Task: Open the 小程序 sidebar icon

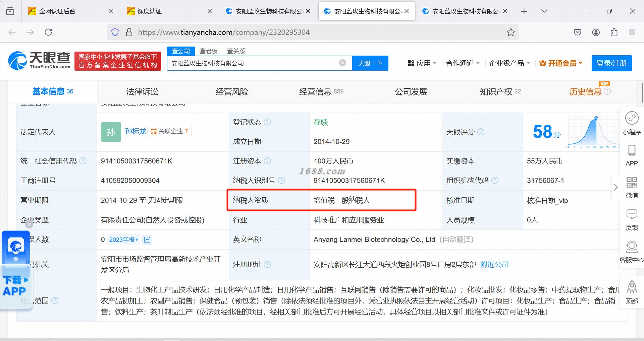Action: point(632,123)
